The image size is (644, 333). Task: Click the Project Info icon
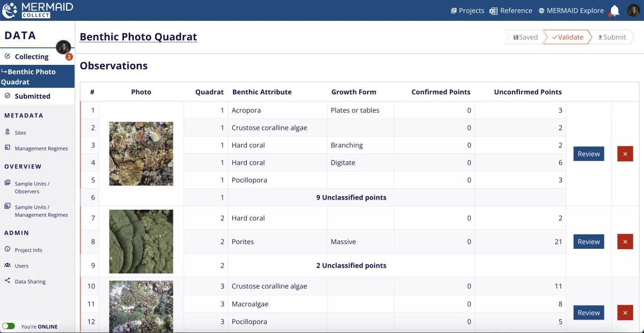[8, 249]
